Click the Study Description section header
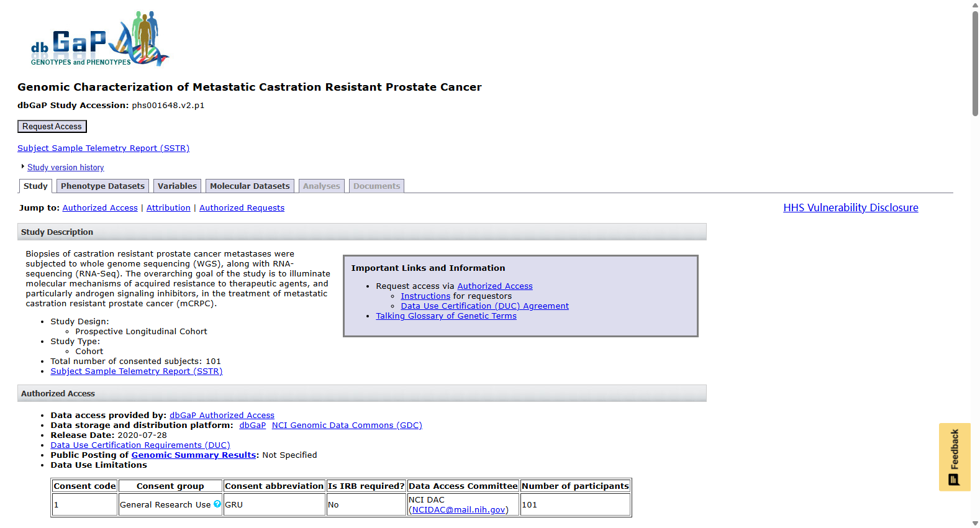Screen dimensions: 980x528 [x=362, y=232]
